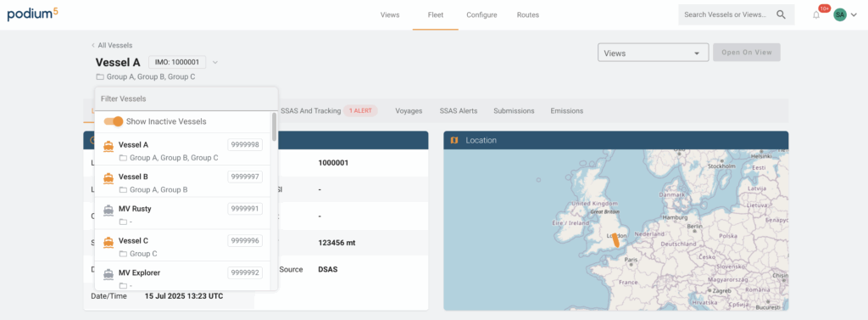The width and height of the screenshot is (868, 320).
Task: Switch to the SSAS Alerts tab
Action: click(459, 111)
